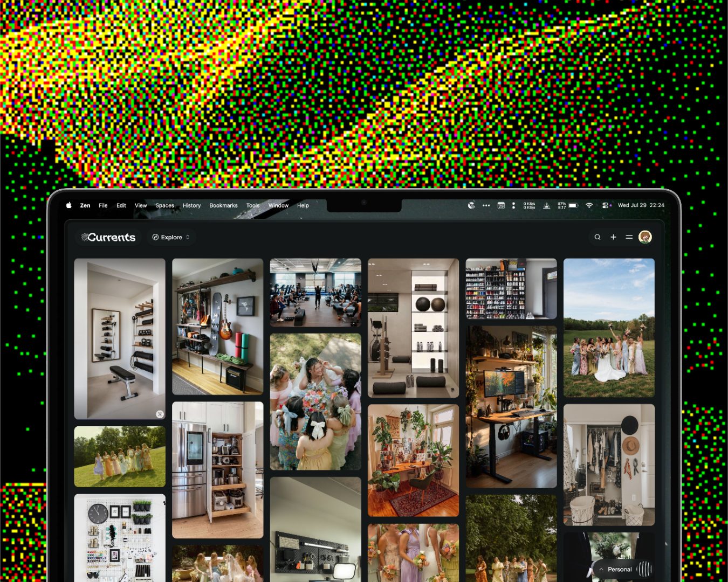Click the Currents logo
The width and height of the screenshot is (728, 582).
(x=108, y=237)
